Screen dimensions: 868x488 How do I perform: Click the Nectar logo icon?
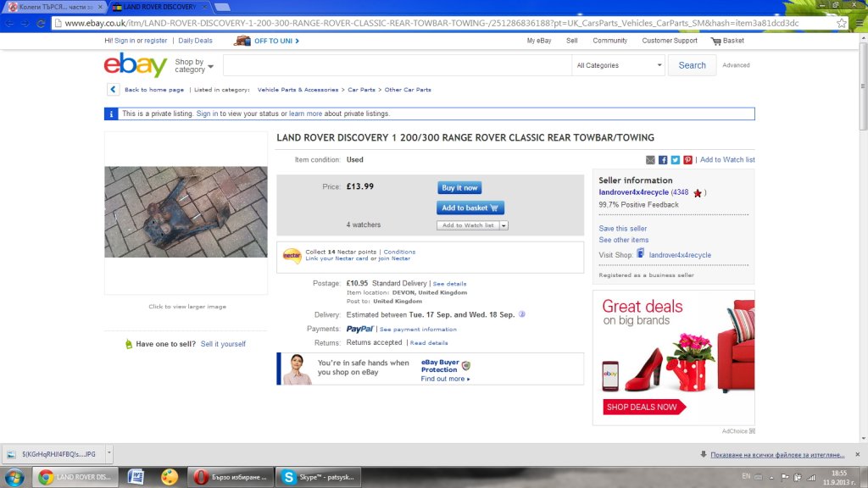point(292,255)
